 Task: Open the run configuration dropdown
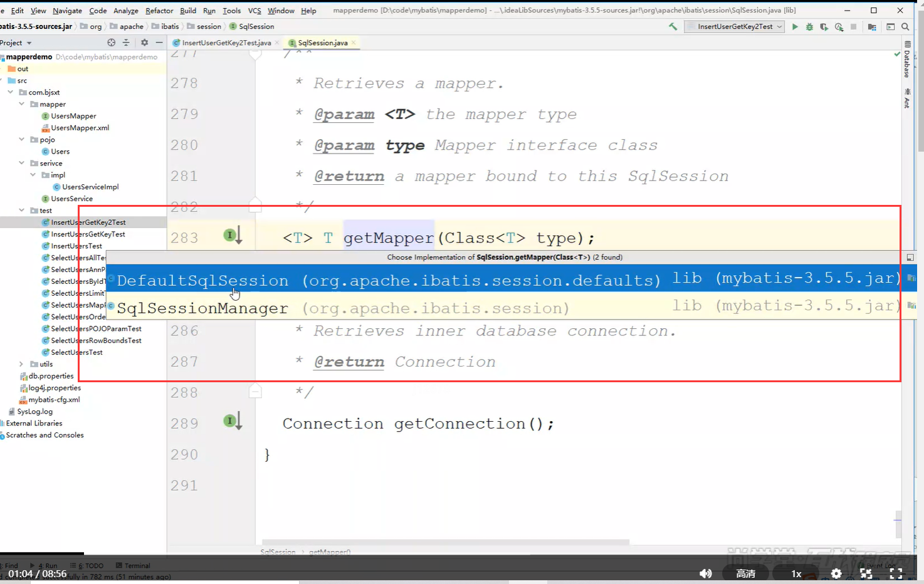click(x=735, y=26)
